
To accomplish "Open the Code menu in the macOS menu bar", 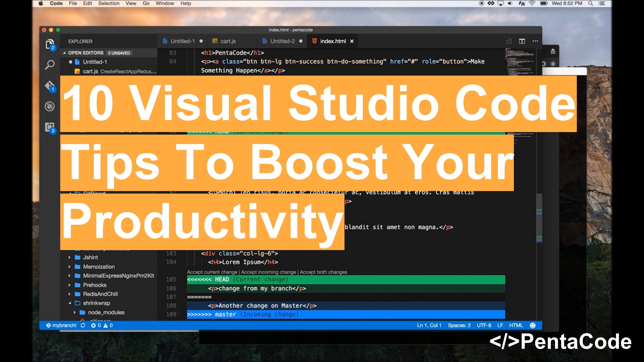I will point(56,3).
